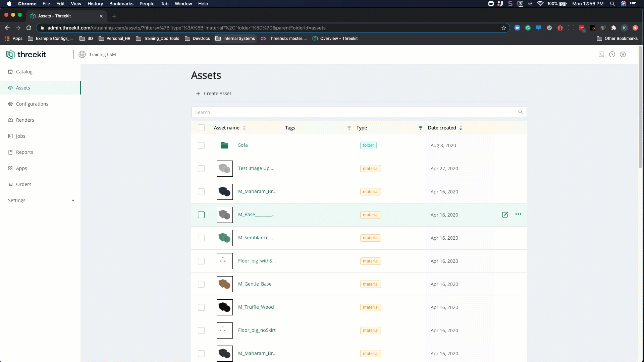
Task: Click the M_Semblance material thumbnail
Action: [x=224, y=238]
